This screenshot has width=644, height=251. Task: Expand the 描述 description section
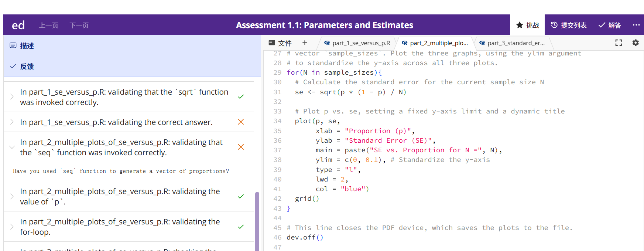(132, 45)
